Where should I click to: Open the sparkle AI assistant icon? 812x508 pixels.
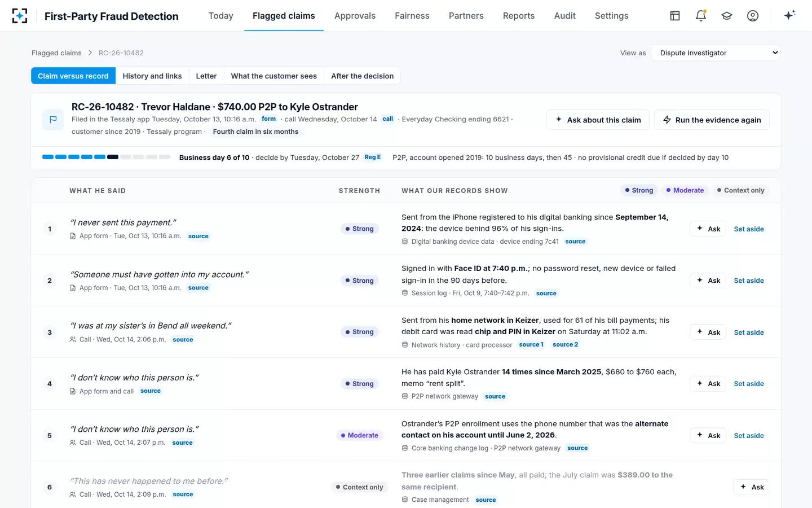pyautogui.click(x=789, y=15)
